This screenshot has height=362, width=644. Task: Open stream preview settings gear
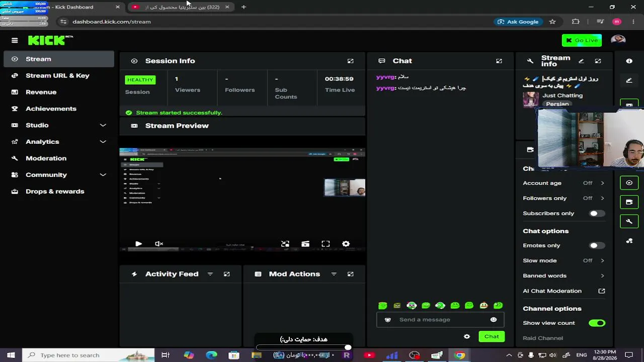(x=346, y=244)
